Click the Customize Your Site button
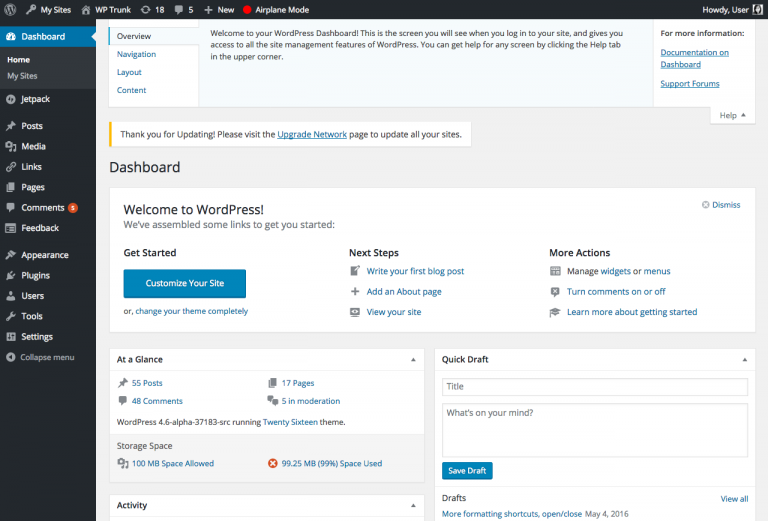Viewport: 768px width, 521px height. click(184, 283)
